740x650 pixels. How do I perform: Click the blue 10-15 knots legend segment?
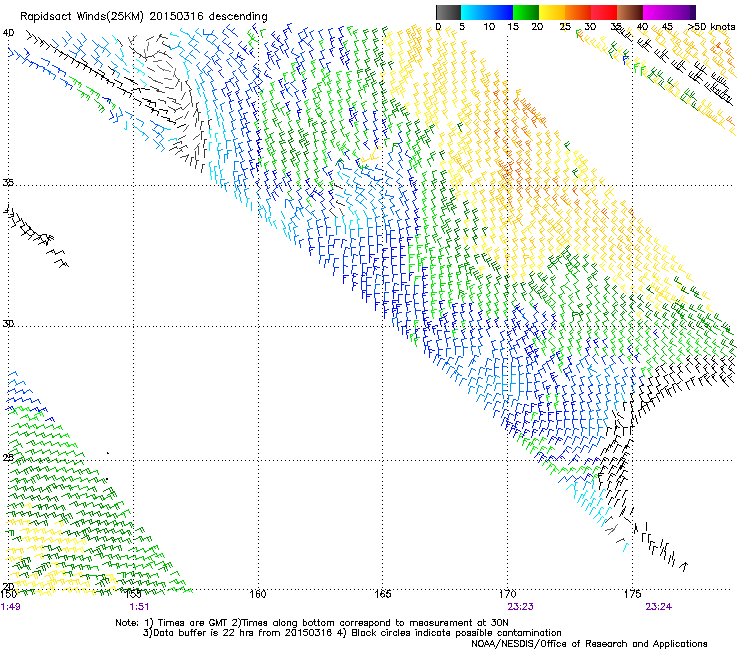(x=500, y=12)
